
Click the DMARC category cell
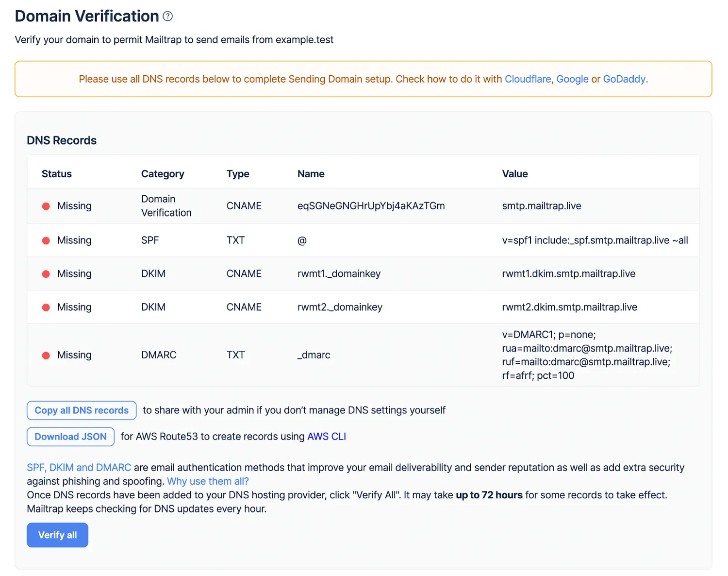click(x=159, y=355)
